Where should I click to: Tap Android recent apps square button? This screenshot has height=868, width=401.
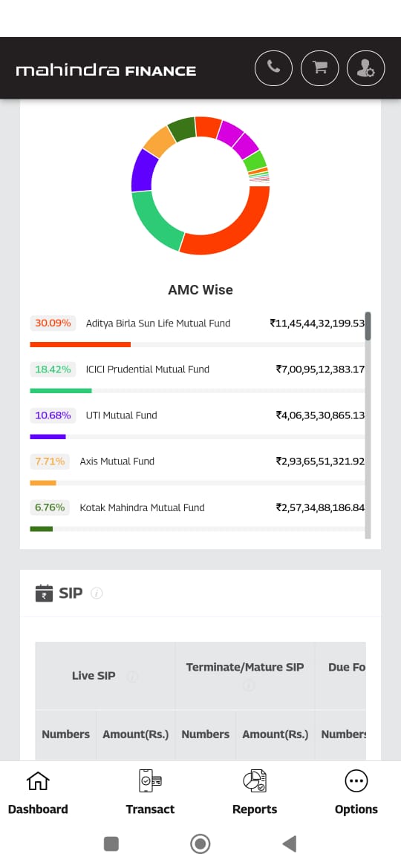coord(111,844)
